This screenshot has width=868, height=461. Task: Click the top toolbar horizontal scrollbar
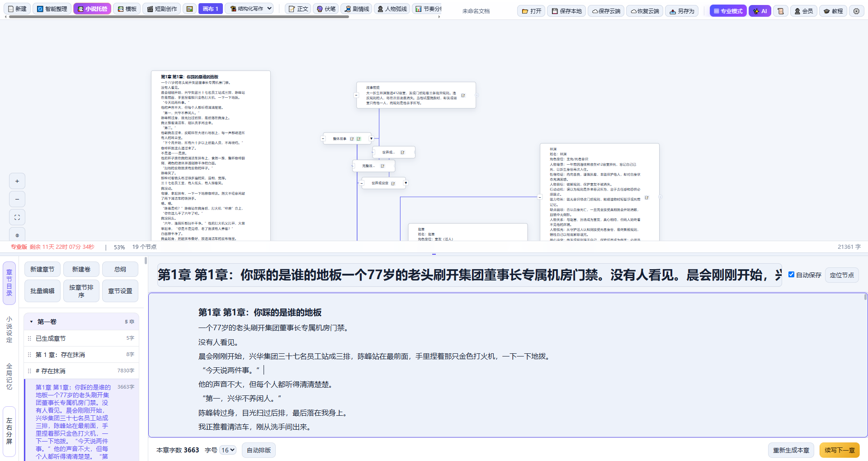pos(179,17)
